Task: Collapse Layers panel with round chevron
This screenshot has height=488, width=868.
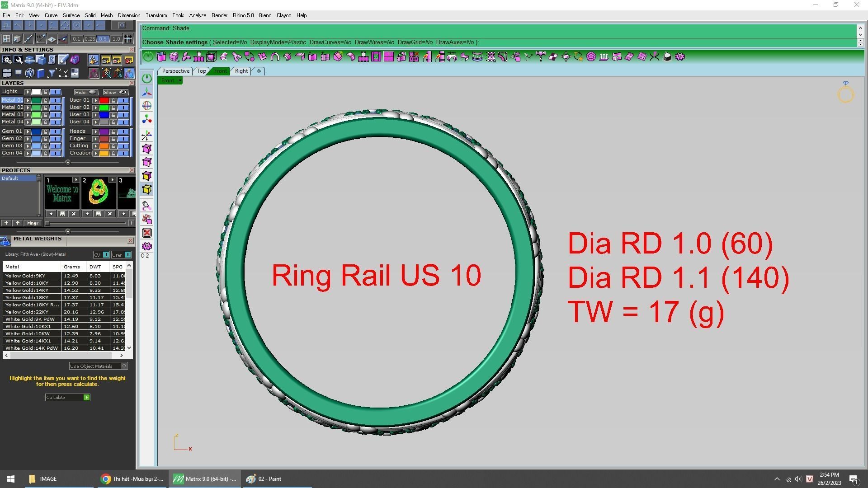Action: tap(68, 162)
